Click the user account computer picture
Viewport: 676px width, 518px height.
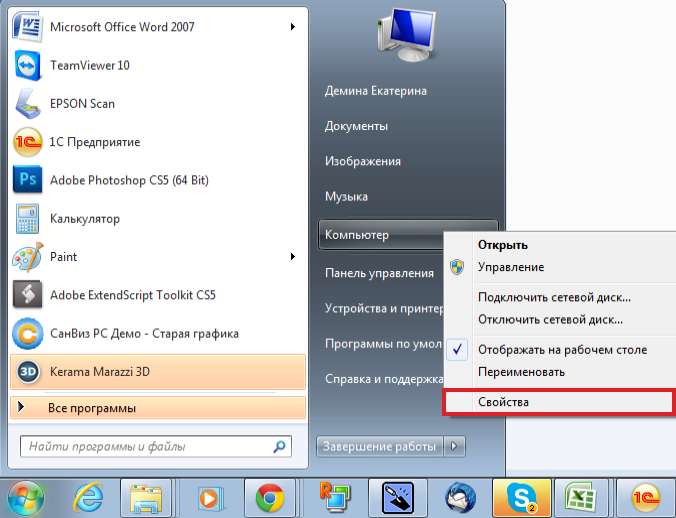tap(407, 35)
